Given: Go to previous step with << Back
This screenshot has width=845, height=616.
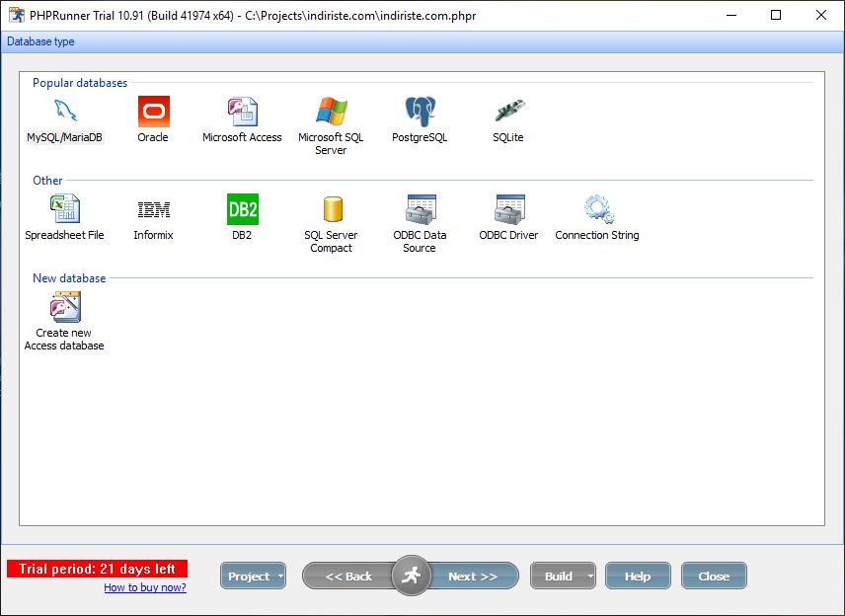Looking at the screenshot, I should (348, 577).
